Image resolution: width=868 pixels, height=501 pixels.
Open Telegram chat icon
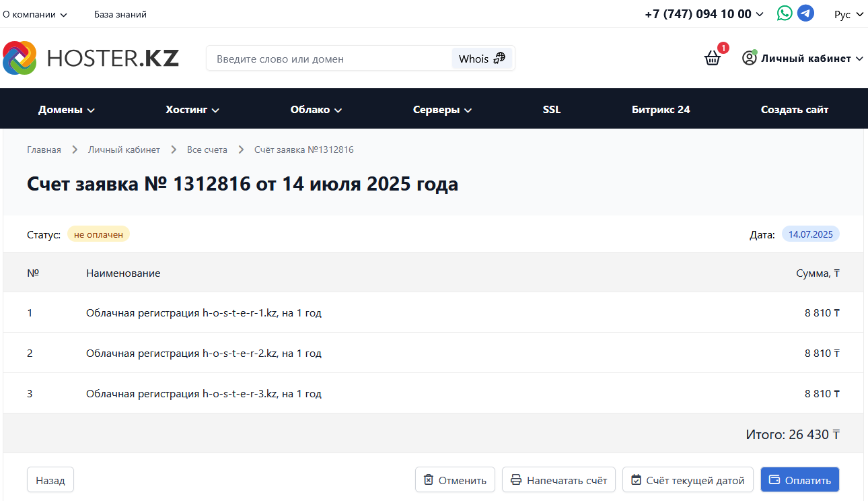coord(805,13)
